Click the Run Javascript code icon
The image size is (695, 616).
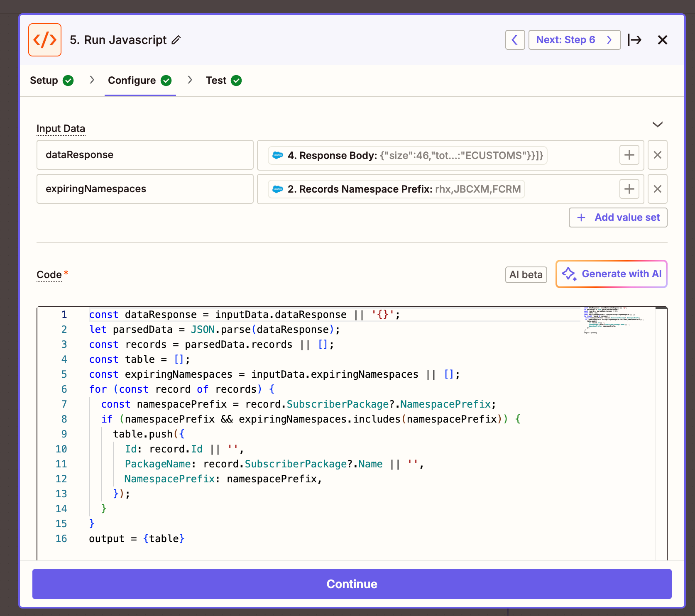45,40
